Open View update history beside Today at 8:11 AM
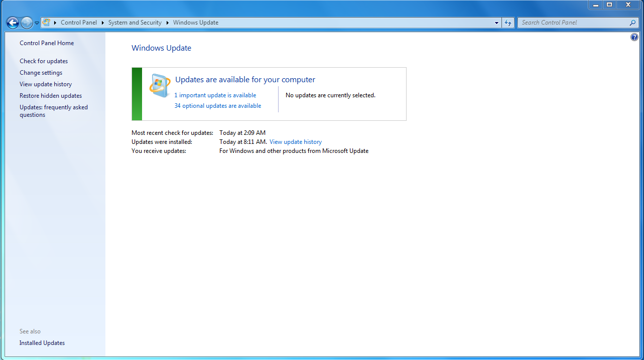This screenshot has height=360, width=644. [x=296, y=142]
